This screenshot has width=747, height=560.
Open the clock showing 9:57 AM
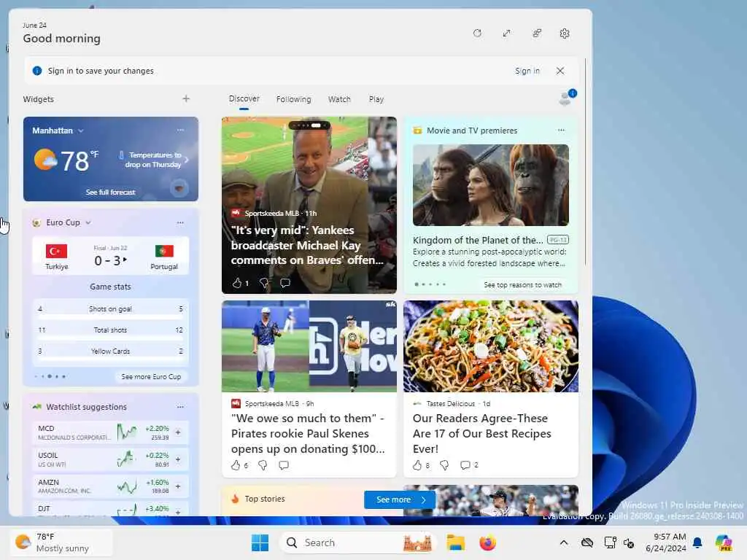point(665,542)
